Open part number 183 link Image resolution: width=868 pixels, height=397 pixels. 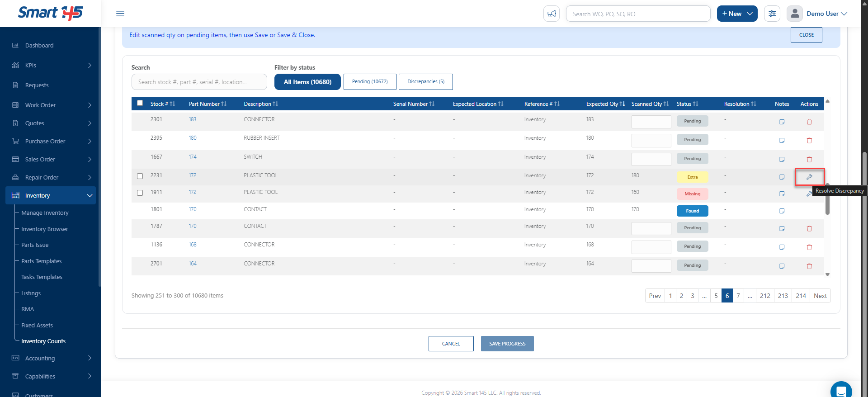click(x=193, y=119)
